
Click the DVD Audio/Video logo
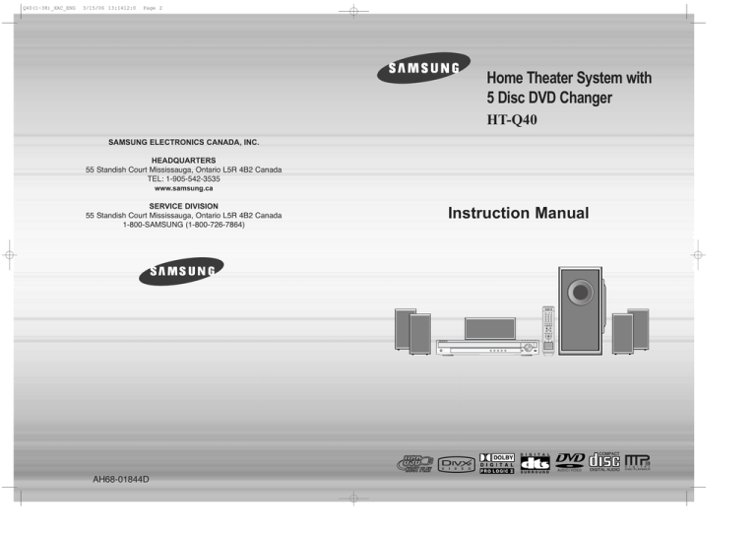click(570, 462)
